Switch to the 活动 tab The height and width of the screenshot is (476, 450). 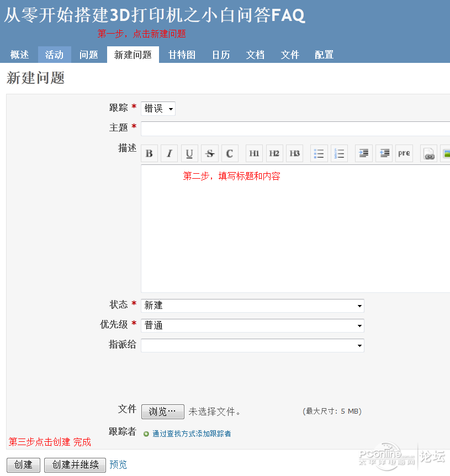click(55, 55)
